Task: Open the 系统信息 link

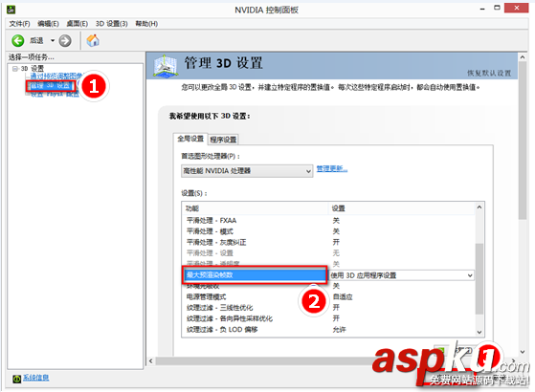Action: (35, 378)
